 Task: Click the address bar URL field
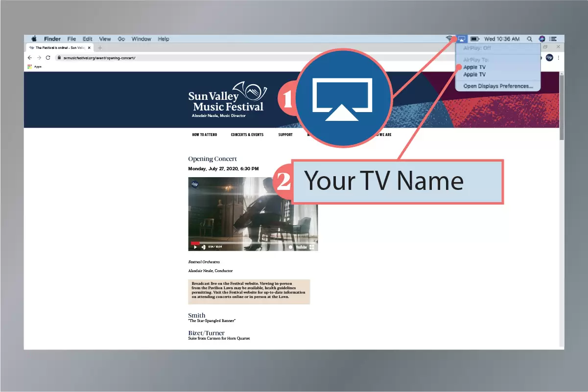196,58
